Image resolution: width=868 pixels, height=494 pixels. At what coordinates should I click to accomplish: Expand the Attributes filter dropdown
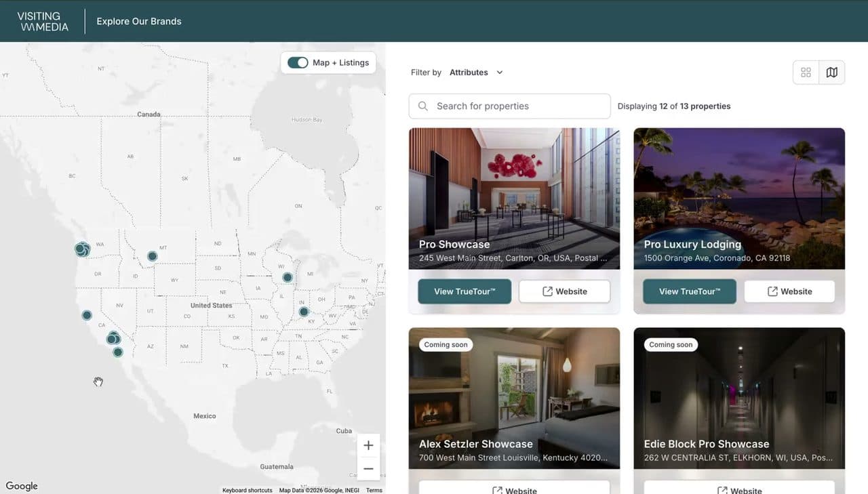point(476,73)
